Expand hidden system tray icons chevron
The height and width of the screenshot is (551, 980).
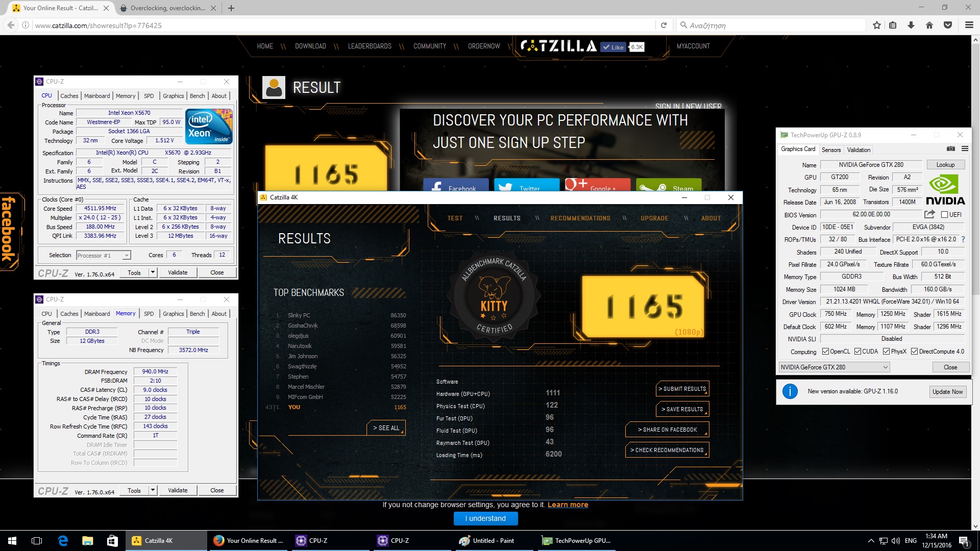tap(870, 541)
